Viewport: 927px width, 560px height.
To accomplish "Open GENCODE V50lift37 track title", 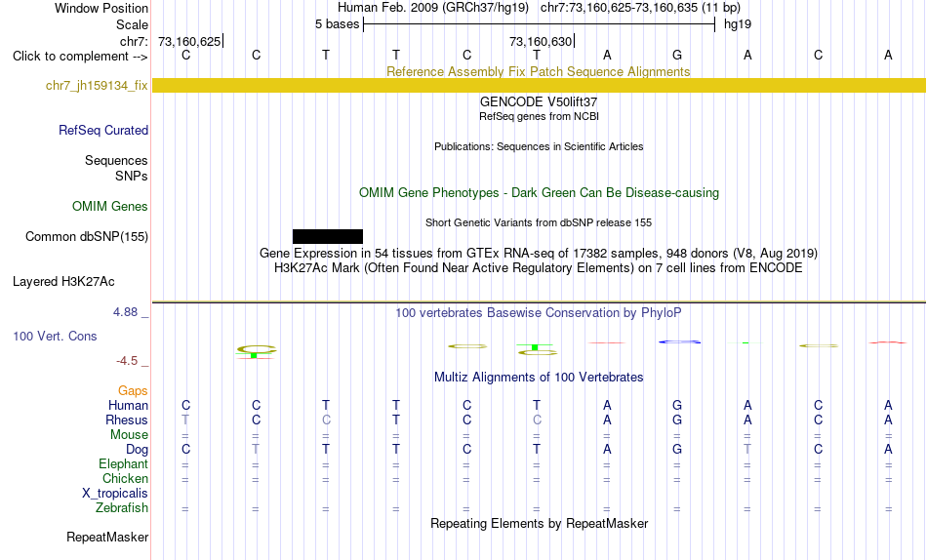I will (x=539, y=101).
